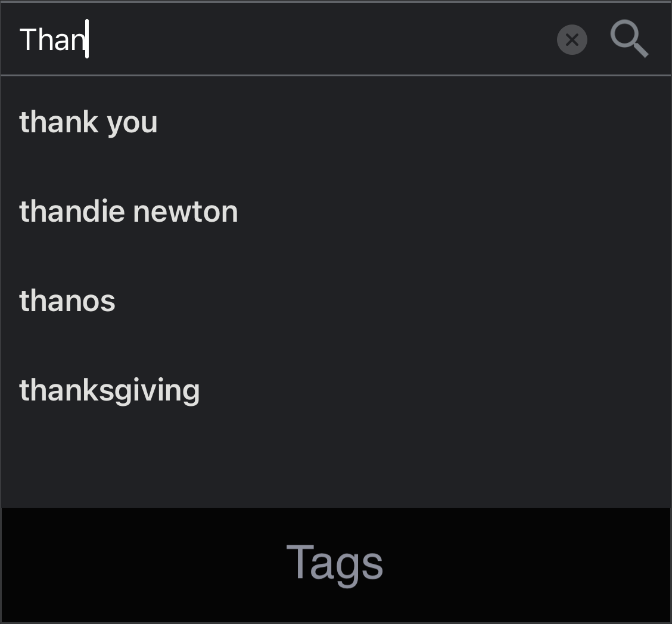
Task: Submit the search using the magnifier
Action: (629, 39)
